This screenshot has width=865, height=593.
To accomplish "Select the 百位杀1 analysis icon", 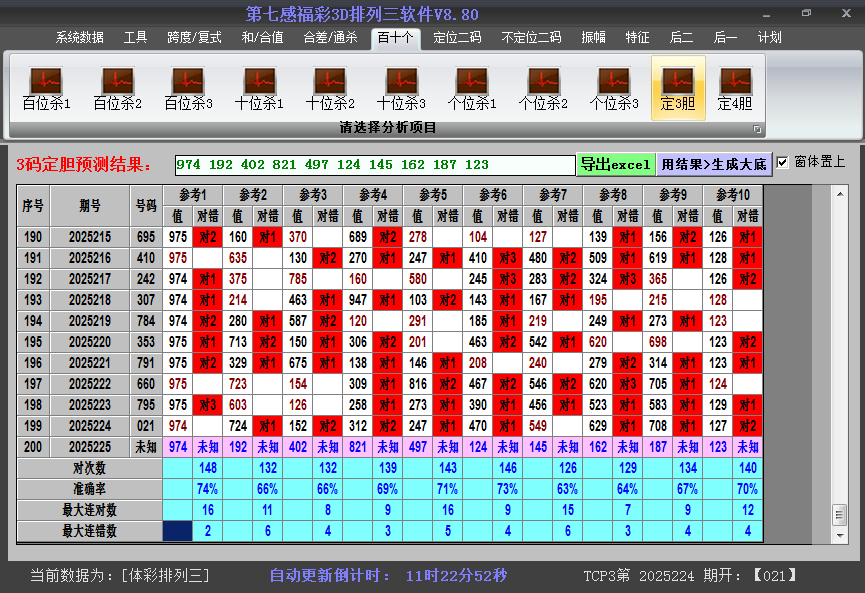I will point(46,89).
